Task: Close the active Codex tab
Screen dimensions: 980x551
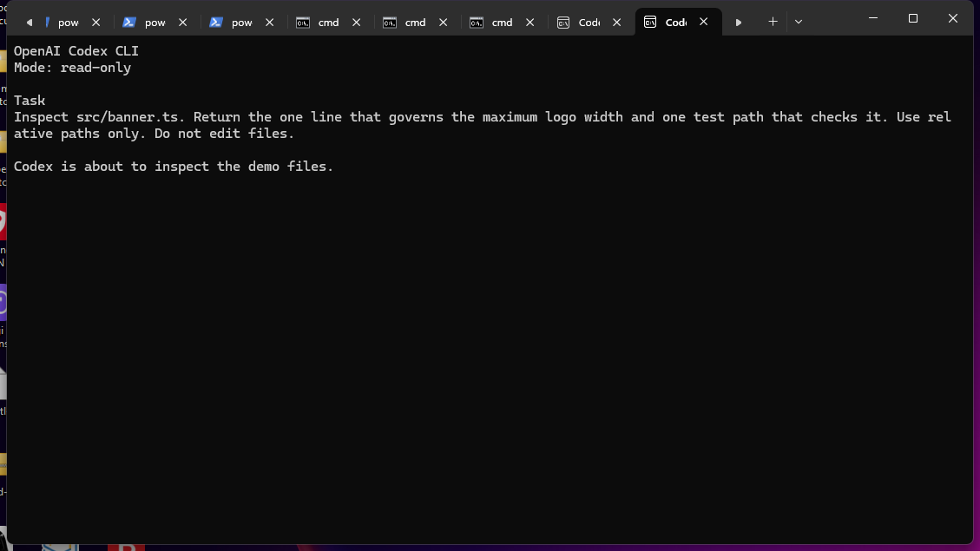Action: coord(704,22)
